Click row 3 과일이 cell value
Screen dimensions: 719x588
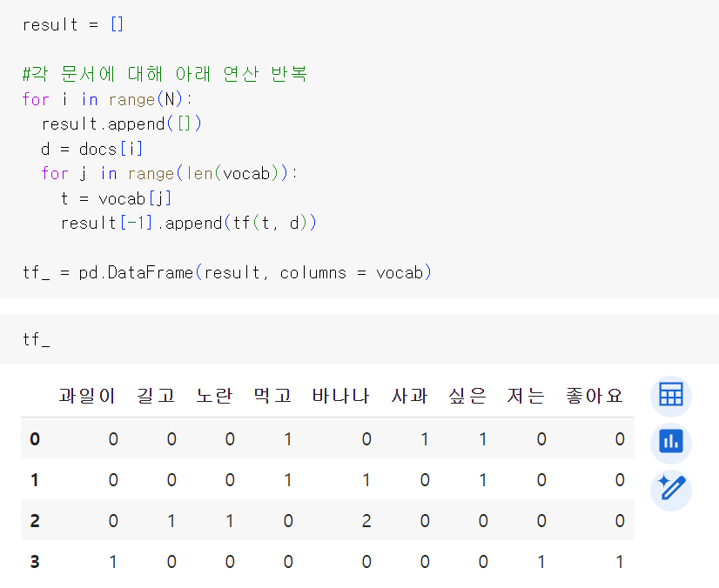[x=113, y=561]
